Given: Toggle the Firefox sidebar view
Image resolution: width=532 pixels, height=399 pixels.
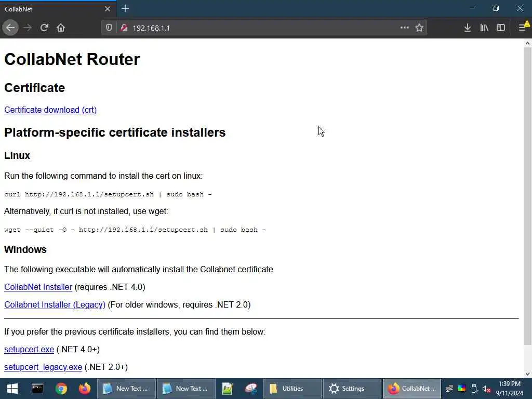Looking at the screenshot, I should 501,28.
